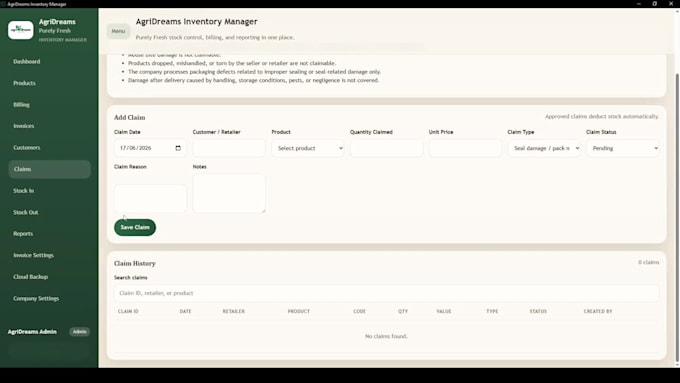Open Invoice Settings
This screenshot has width=680, height=383.
(x=49, y=255)
